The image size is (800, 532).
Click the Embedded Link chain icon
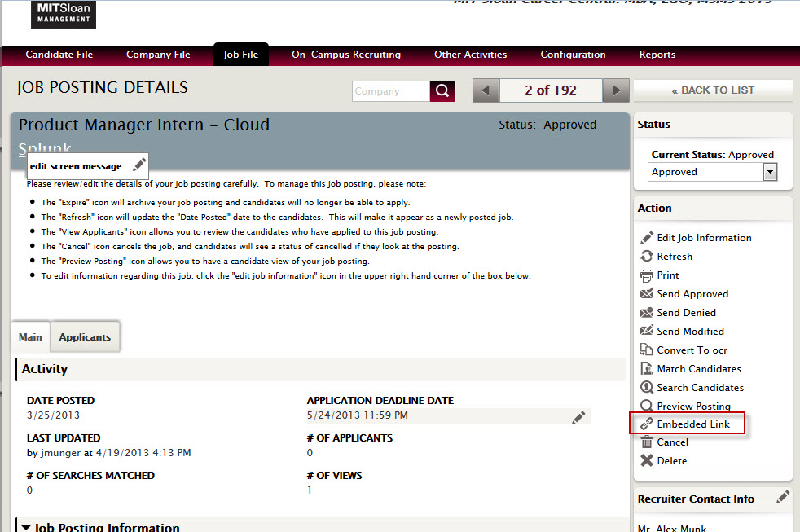[646, 424]
